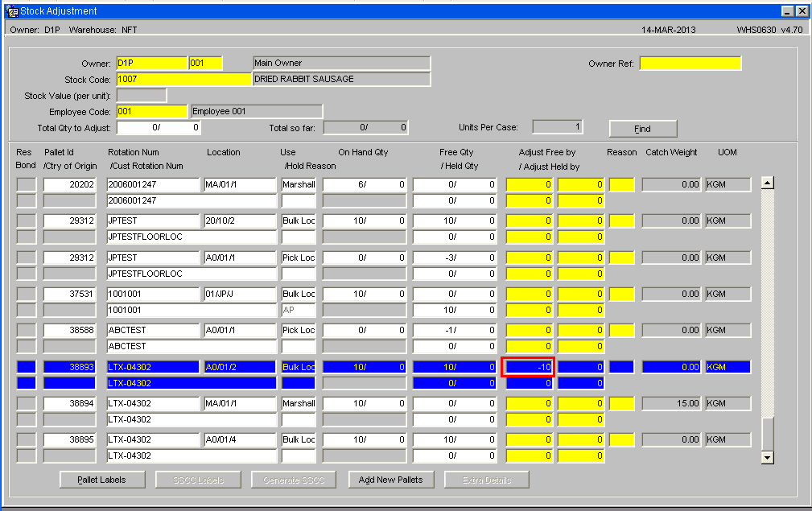
Task: Click Catch Weight cell 15.00
Action: [671, 403]
